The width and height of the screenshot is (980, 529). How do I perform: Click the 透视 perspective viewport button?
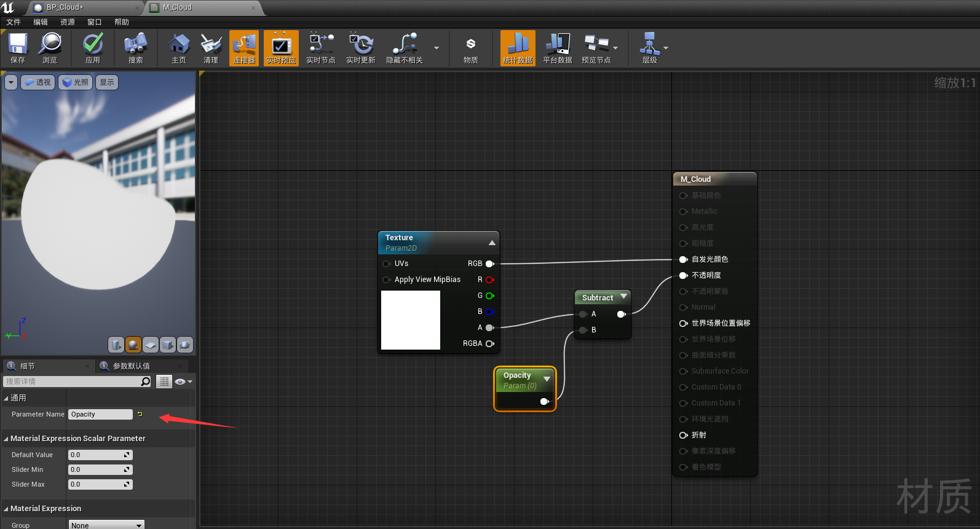point(38,82)
